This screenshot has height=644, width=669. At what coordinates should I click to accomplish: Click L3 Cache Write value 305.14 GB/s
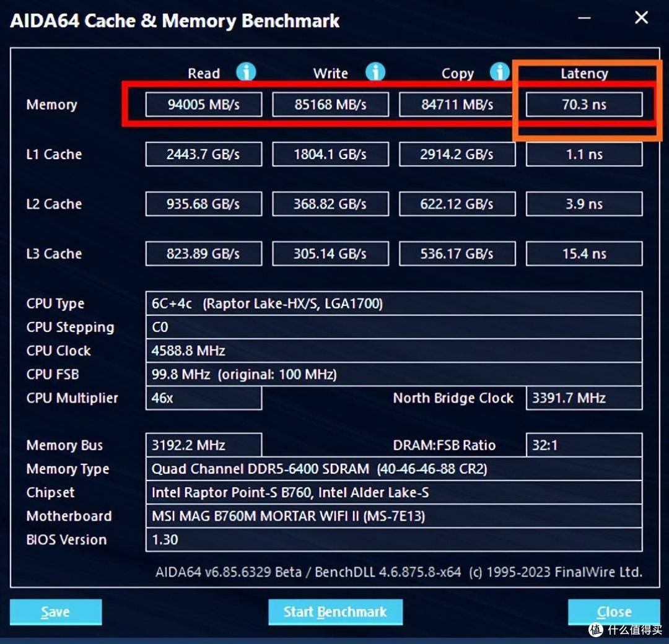pos(330,254)
